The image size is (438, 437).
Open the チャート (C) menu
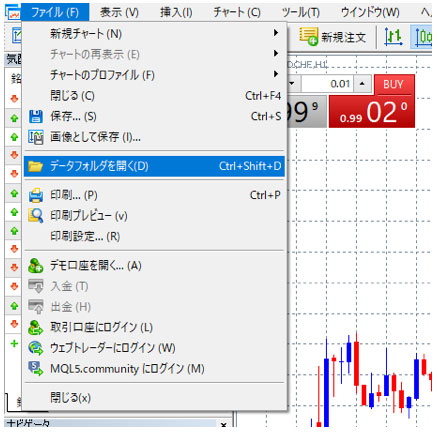pos(237,13)
